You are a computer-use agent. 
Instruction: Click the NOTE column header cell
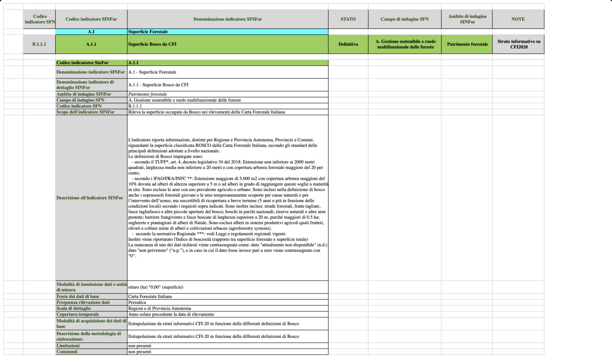coord(518,19)
